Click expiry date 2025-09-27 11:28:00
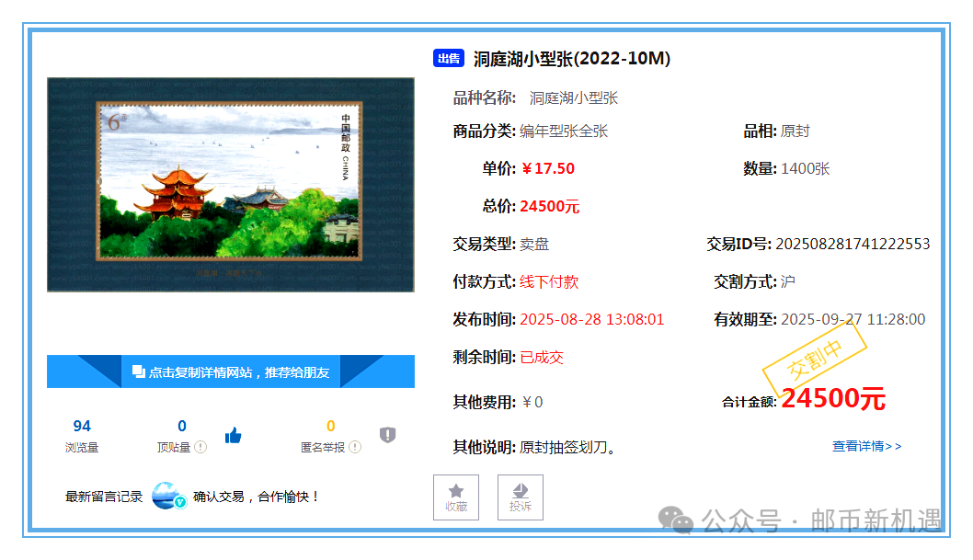The height and width of the screenshot is (560, 973). [x=853, y=319]
